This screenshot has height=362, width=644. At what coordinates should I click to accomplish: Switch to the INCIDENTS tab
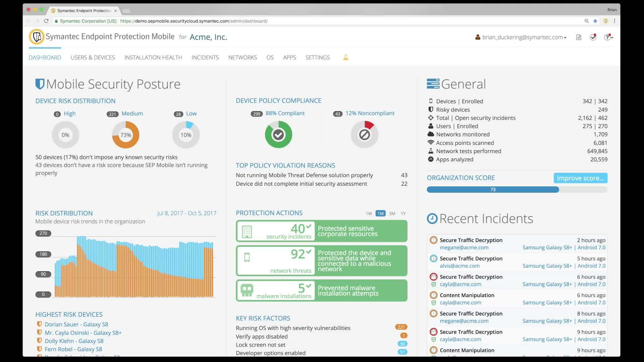(205, 57)
